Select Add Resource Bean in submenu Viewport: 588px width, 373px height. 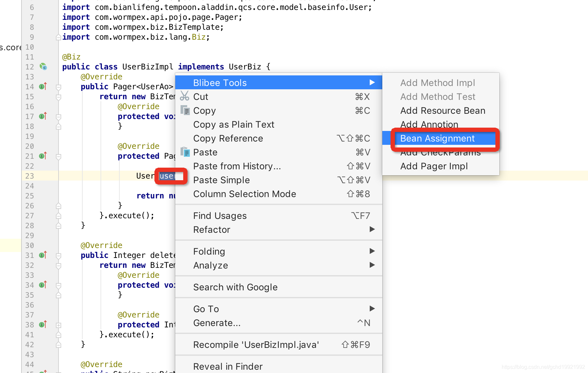tap(441, 110)
